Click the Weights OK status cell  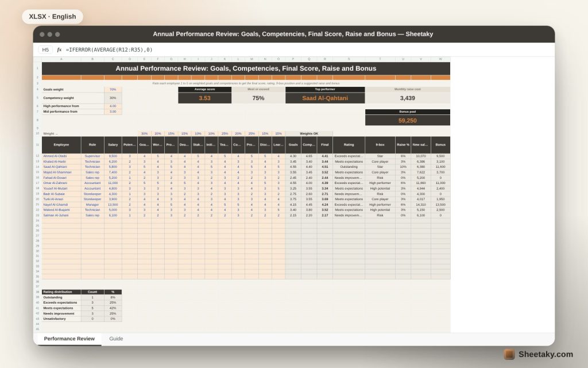(309, 133)
